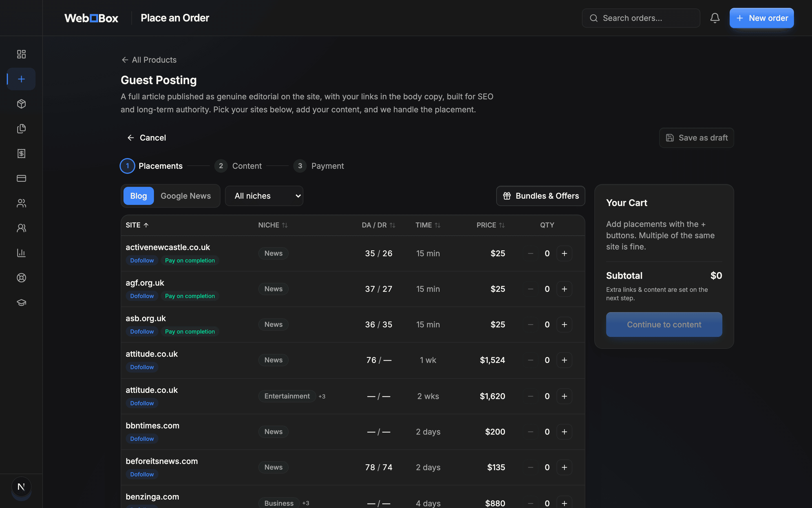Viewport: 812px width, 508px height.
Task: Click the Cancel button
Action: coord(147,138)
